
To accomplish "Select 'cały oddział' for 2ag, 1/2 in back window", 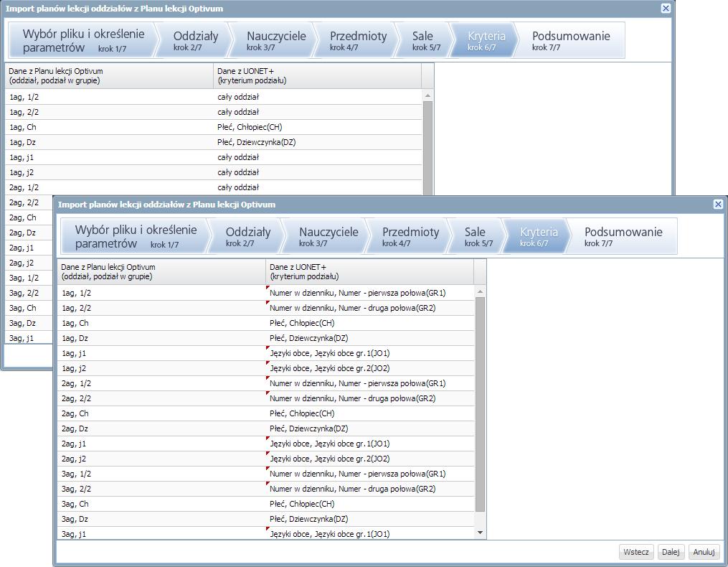I will tap(318, 187).
